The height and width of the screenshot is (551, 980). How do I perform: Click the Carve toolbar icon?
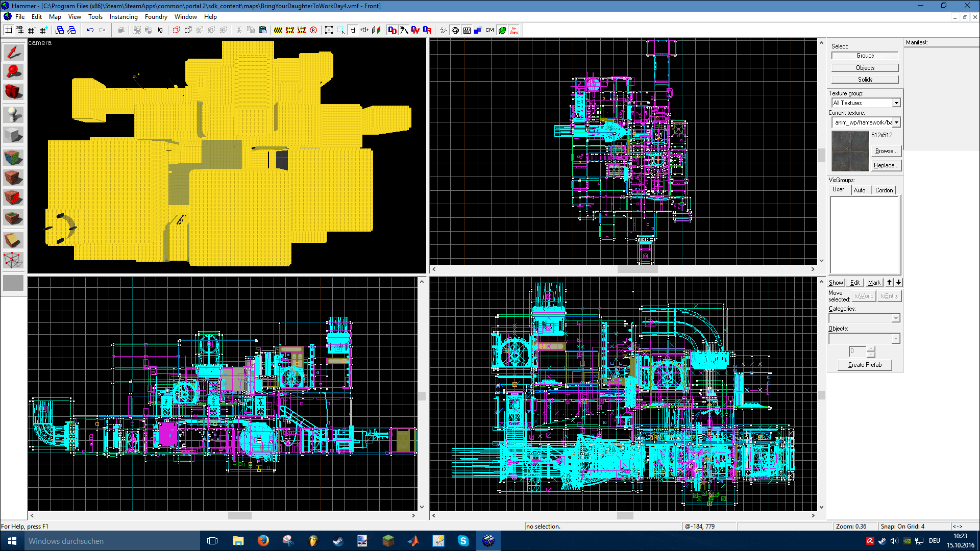pos(121,30)
